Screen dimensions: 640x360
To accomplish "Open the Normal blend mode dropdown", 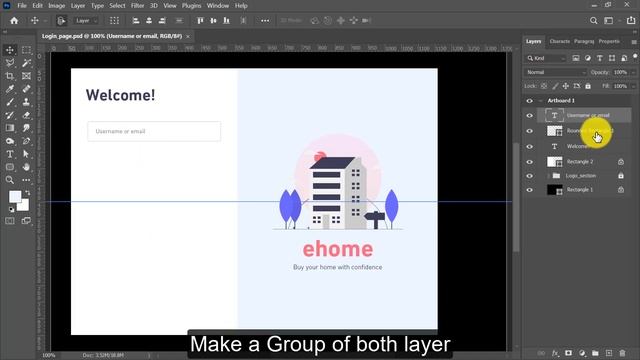I will tap(556, 72).
